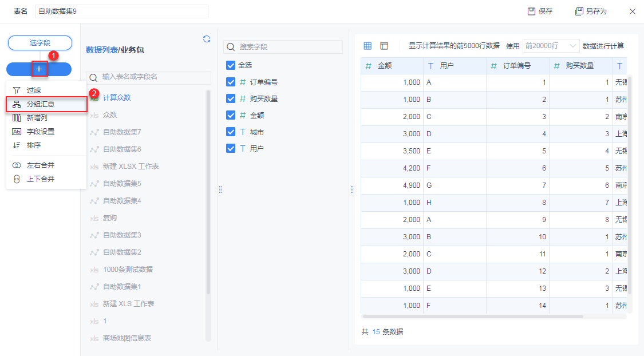Uncheck the 城市 field checkbox

[x=231, y=132]
